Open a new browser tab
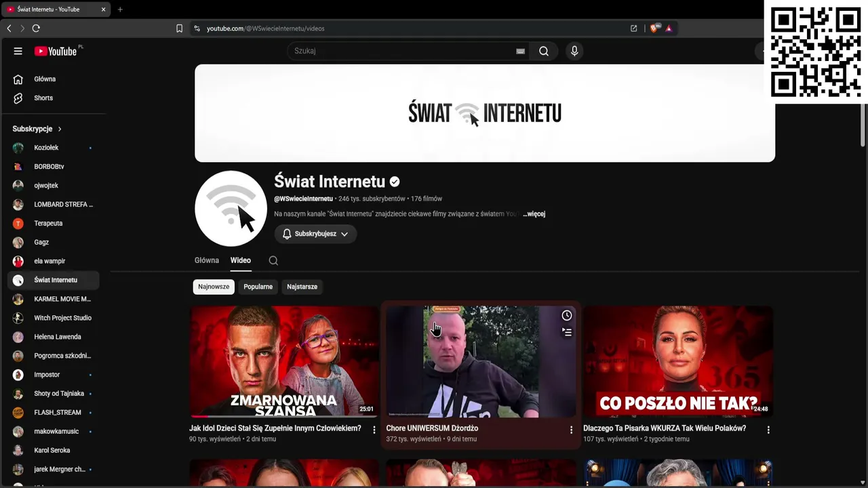 click(x=120, y=9)
